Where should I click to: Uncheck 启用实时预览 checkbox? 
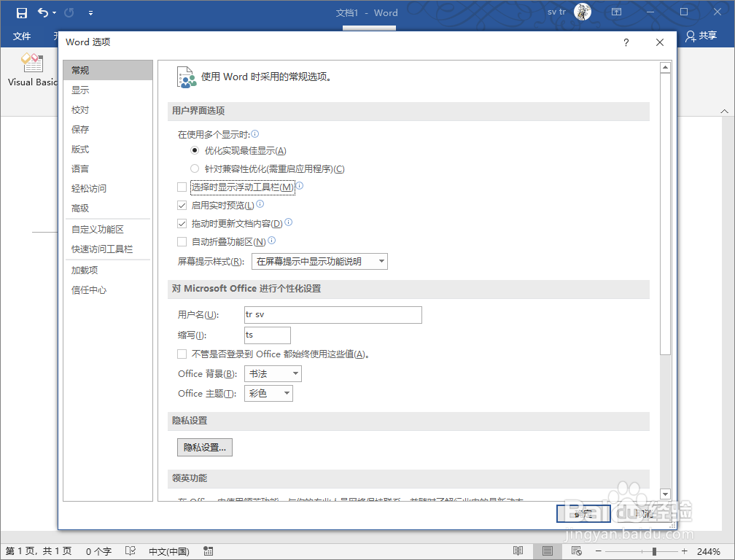pyautogui.click(x=182, y=205)
